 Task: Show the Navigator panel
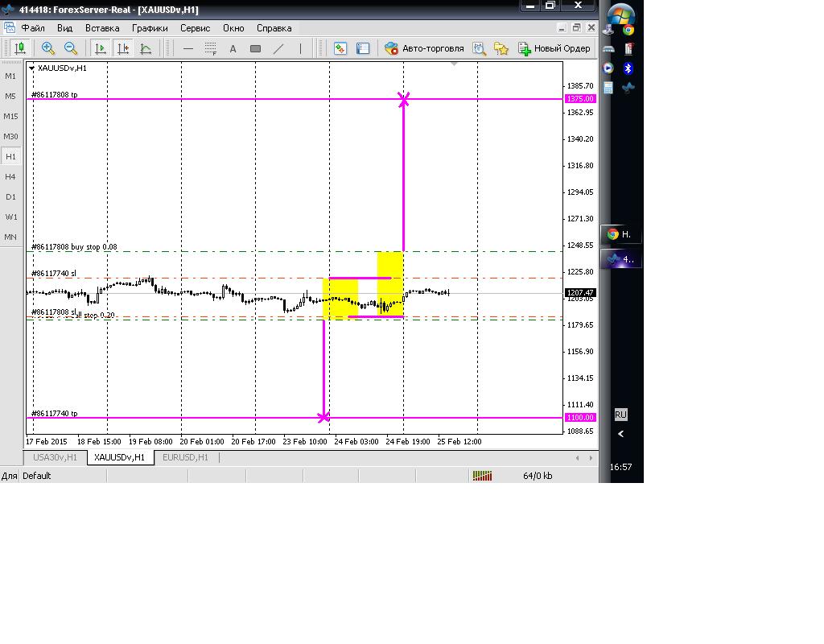click(x=363, y=48)
